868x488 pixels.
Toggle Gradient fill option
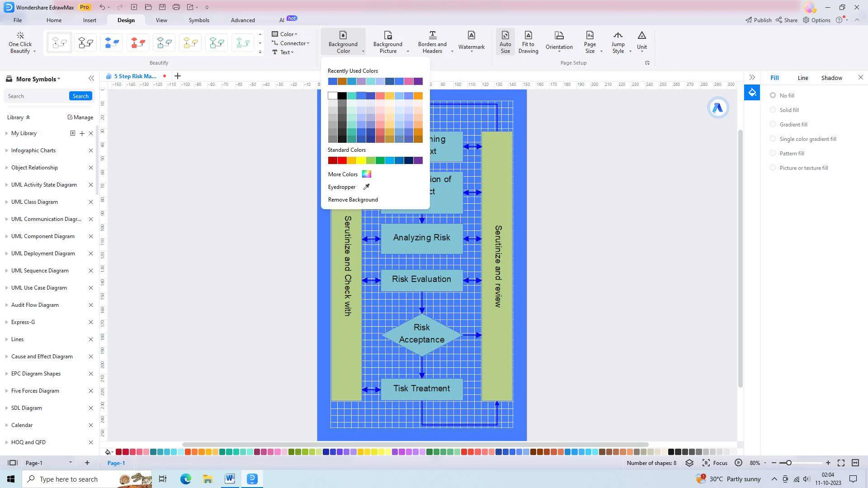tap(773, 124)
